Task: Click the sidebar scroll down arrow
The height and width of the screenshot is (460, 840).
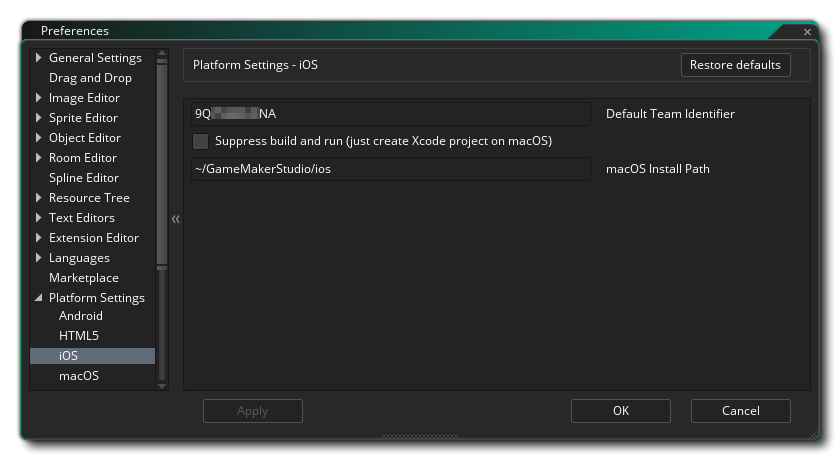Action: click(x=162, y=384)
